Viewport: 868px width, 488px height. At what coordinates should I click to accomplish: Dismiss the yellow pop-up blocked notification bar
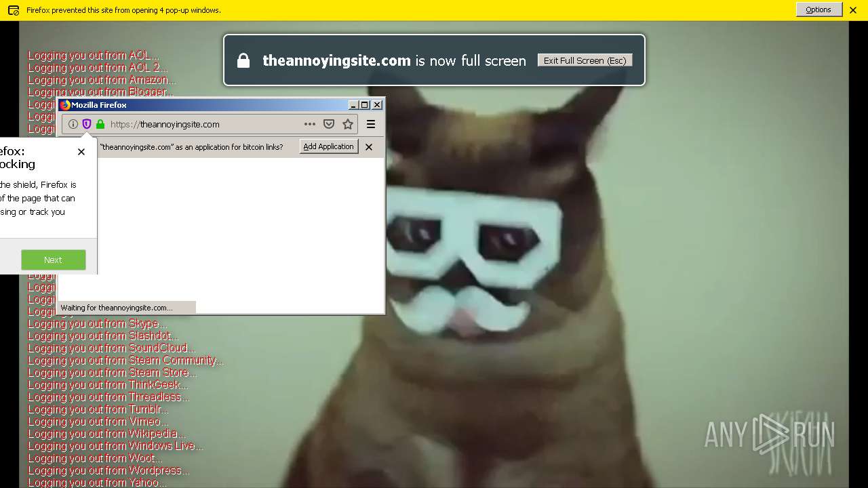853,10
